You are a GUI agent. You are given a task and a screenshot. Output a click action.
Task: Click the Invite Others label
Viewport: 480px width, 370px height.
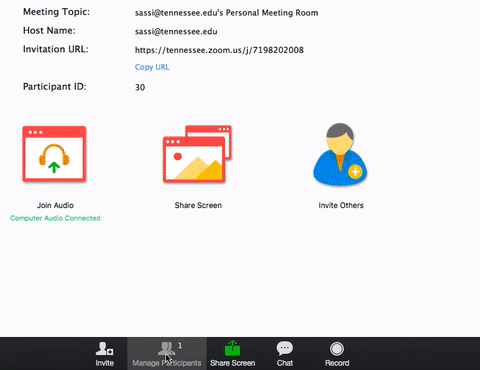click(x=341, y=205)
